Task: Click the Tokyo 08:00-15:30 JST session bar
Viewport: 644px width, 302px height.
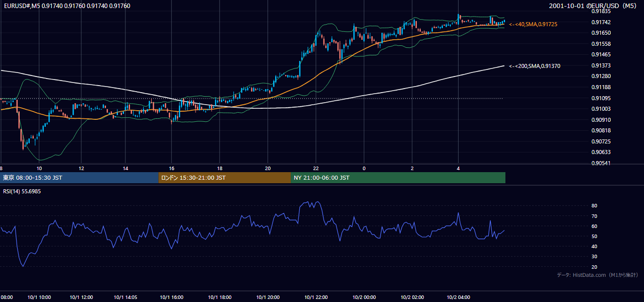Action: (79, 178)
